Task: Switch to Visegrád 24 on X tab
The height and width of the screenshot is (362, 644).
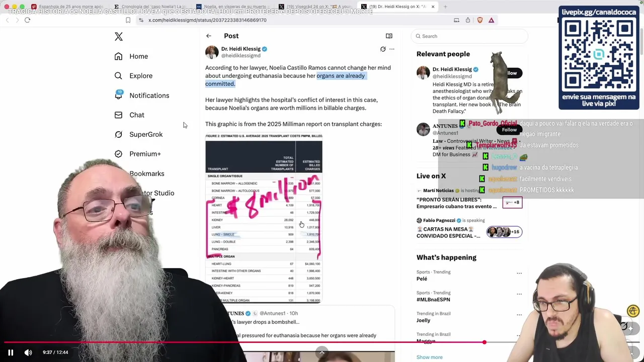Action: pos(315,7)
